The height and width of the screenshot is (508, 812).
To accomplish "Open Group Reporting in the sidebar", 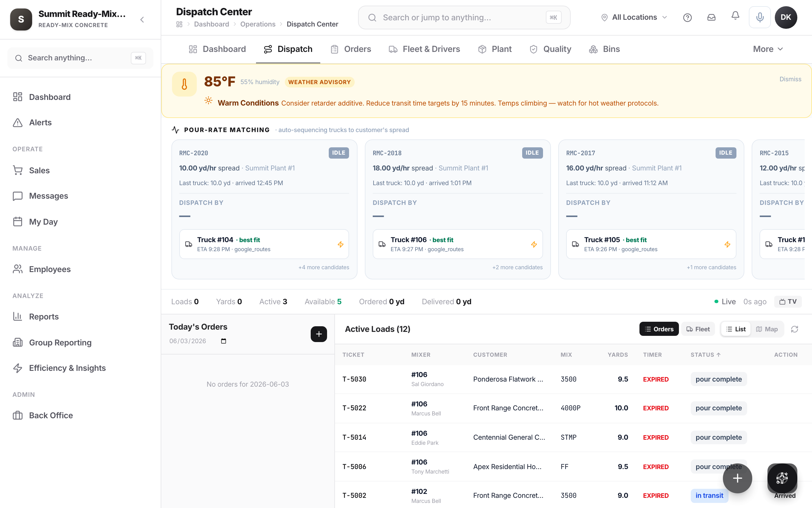I will [x=81, y=342].
